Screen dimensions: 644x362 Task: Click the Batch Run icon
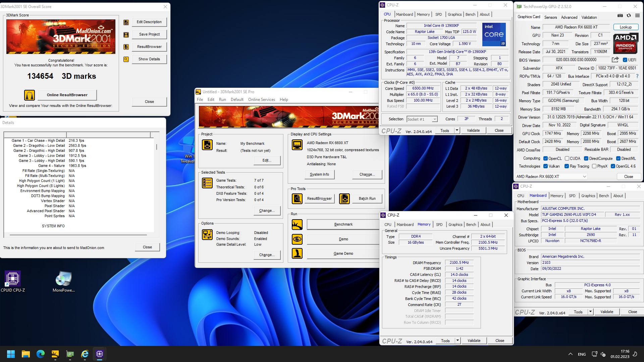[344, 199]
